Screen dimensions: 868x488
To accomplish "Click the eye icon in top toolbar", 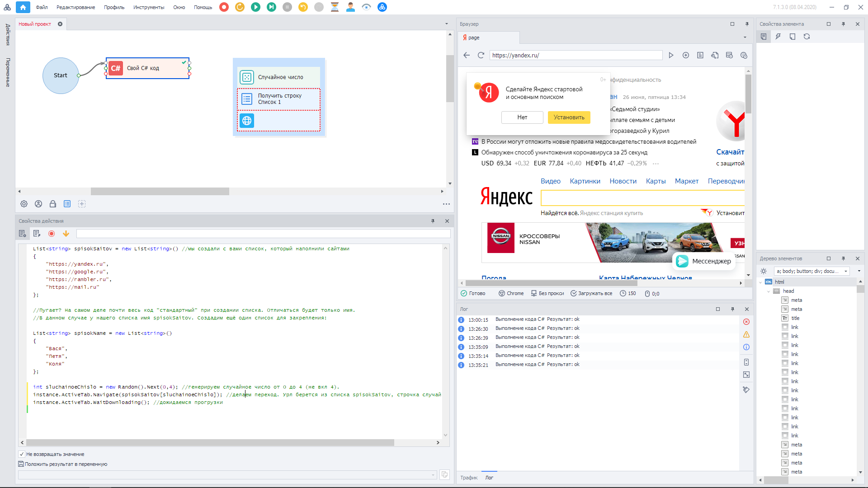I will (366, 7).
